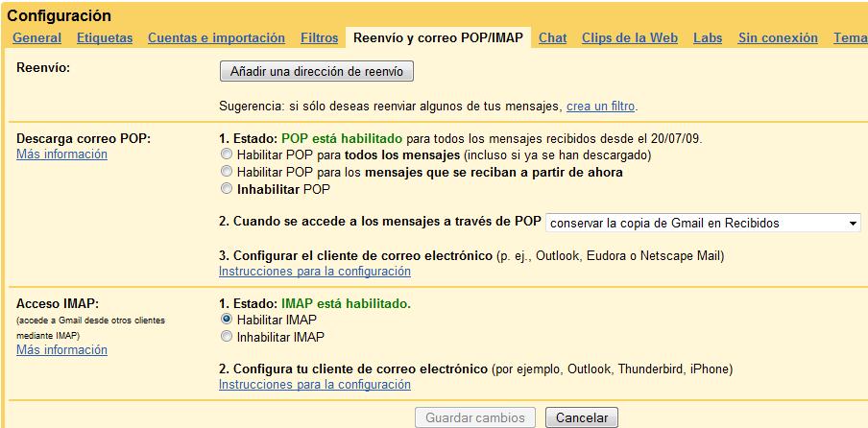Click the 'Reenvío:' section label

[45, 67]
